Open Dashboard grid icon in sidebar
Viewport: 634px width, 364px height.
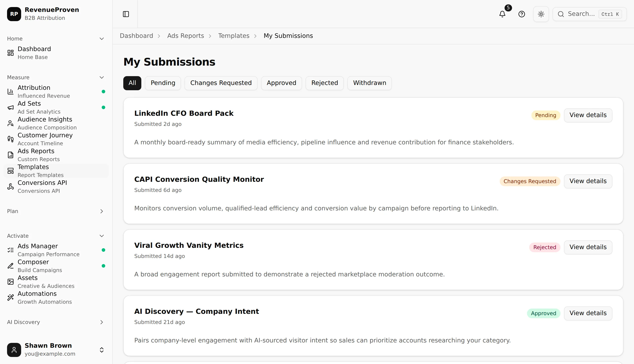(11, 53)
